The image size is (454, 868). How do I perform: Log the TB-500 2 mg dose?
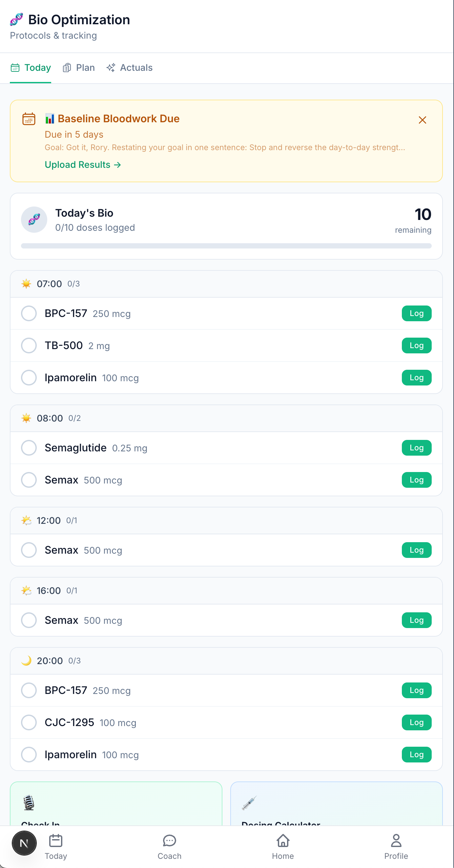[416, 345]
